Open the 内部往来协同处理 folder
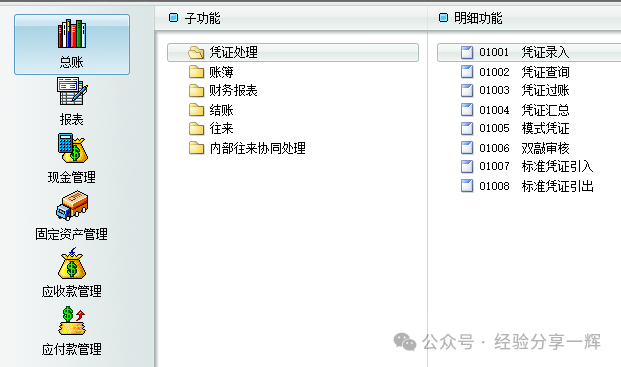621x367 pixels. coord(247,148)
